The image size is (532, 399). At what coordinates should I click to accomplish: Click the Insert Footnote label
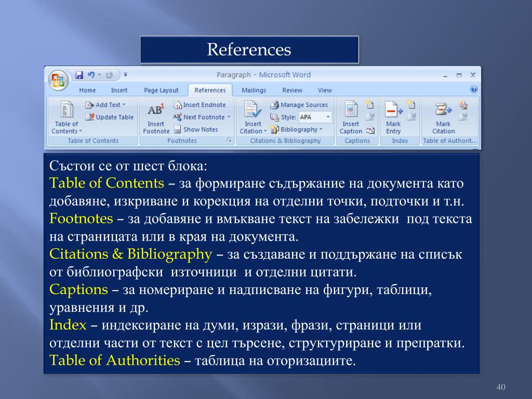(156, 128)
